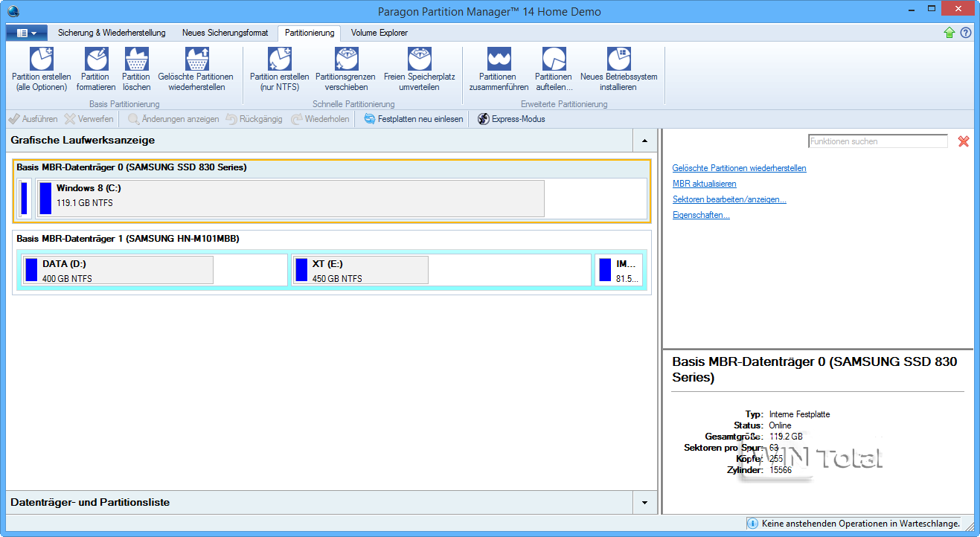Launch Neues Betriebssystem installieren wizard

coord(618,60)
